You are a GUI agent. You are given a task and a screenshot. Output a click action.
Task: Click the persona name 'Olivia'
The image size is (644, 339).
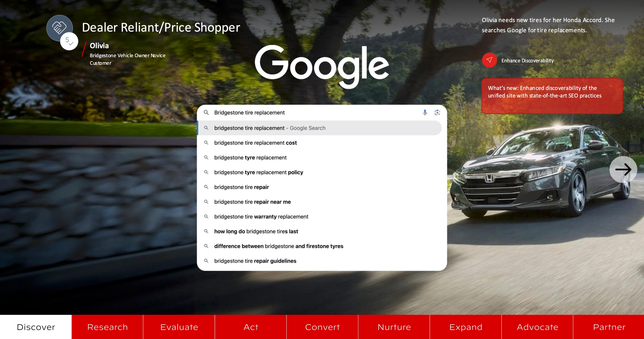pyautogui.click(x=99, y=45)
